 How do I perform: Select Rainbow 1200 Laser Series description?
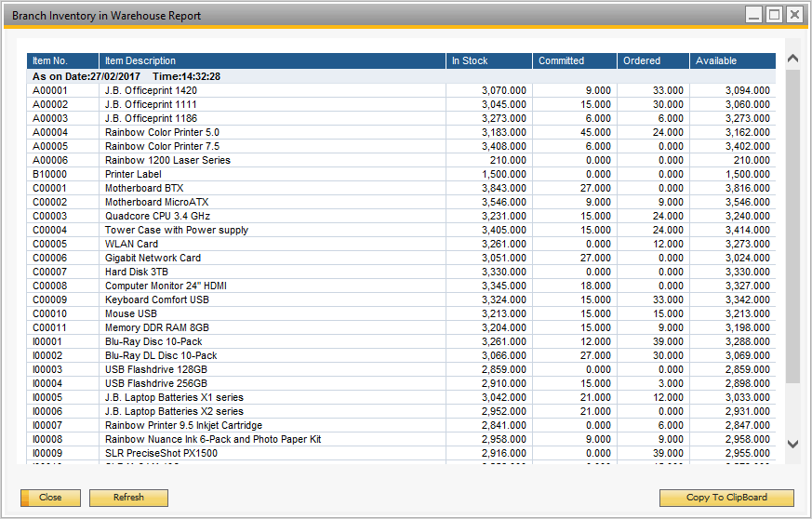click(167, 161)
